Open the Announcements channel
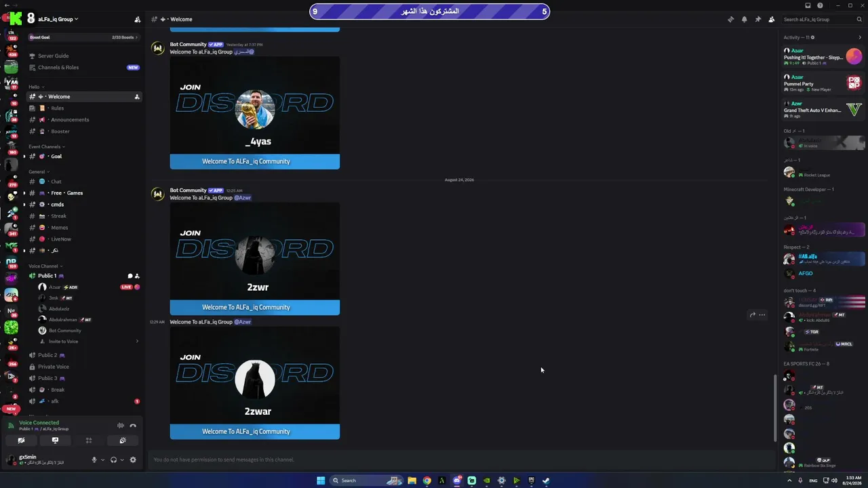Viewport: 868px width, 488px height. tap(84, 120)
